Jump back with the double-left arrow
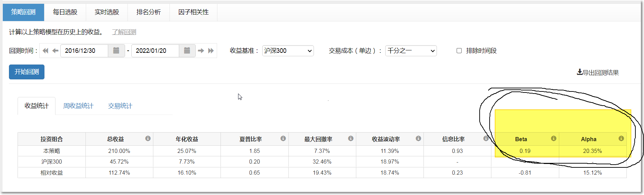Image resolution: width=644 pixels, height=195 pixels. coord(45,51)
